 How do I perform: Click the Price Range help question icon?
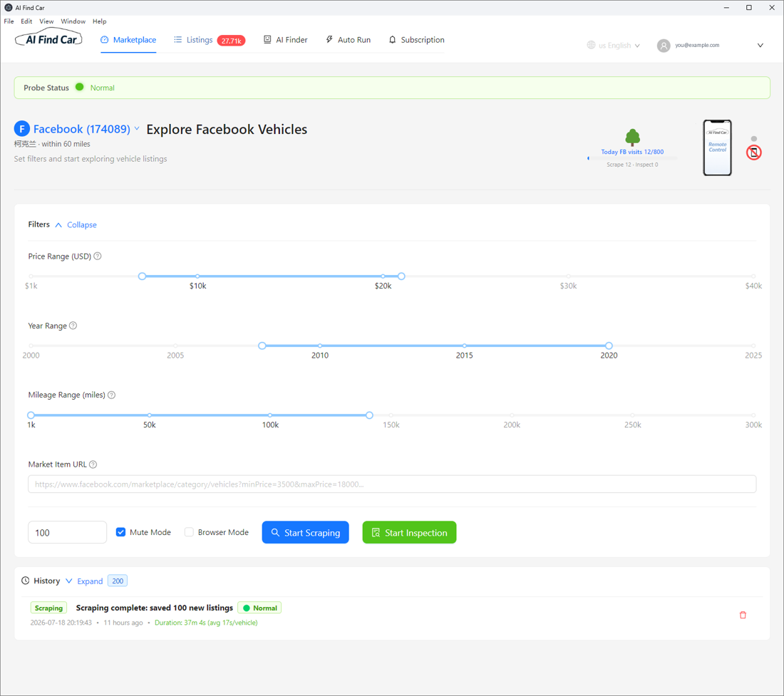[x=98, y=256]
